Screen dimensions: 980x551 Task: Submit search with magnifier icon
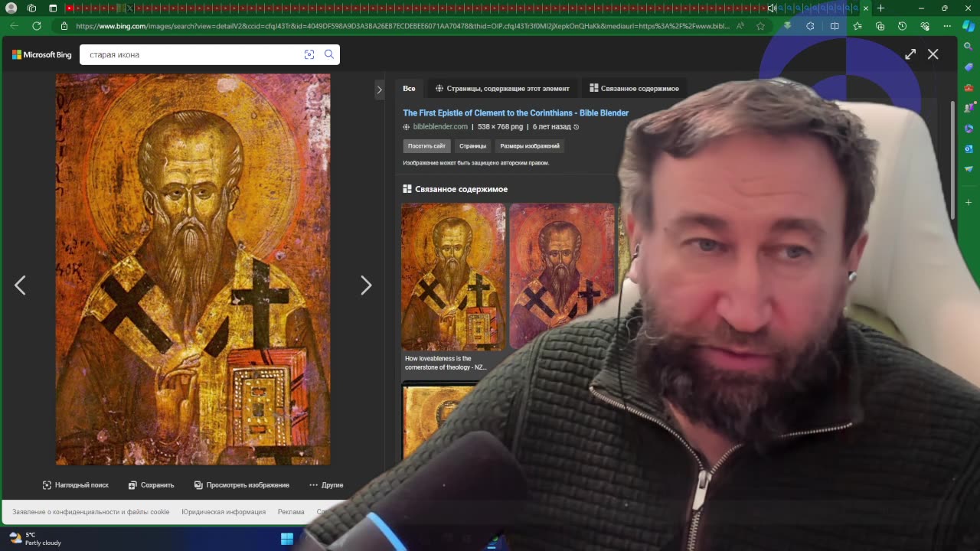(x=329, y=54)
